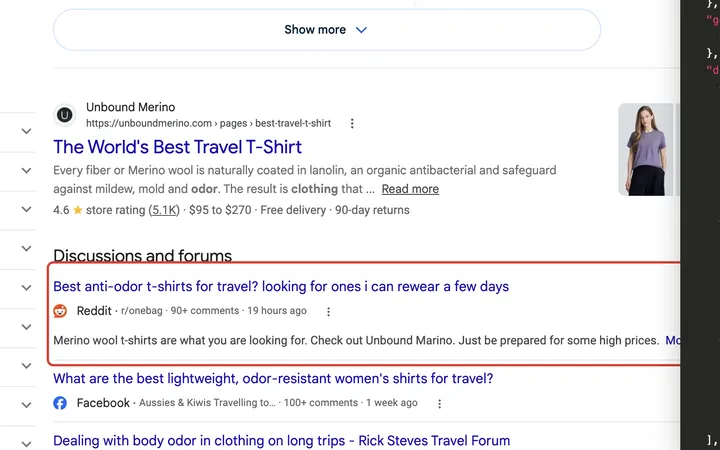The height and width of the screenshot is (450, 720).
Task: Click the Merino wool t-shirts Reddit snippet
Action: (356, 341)
